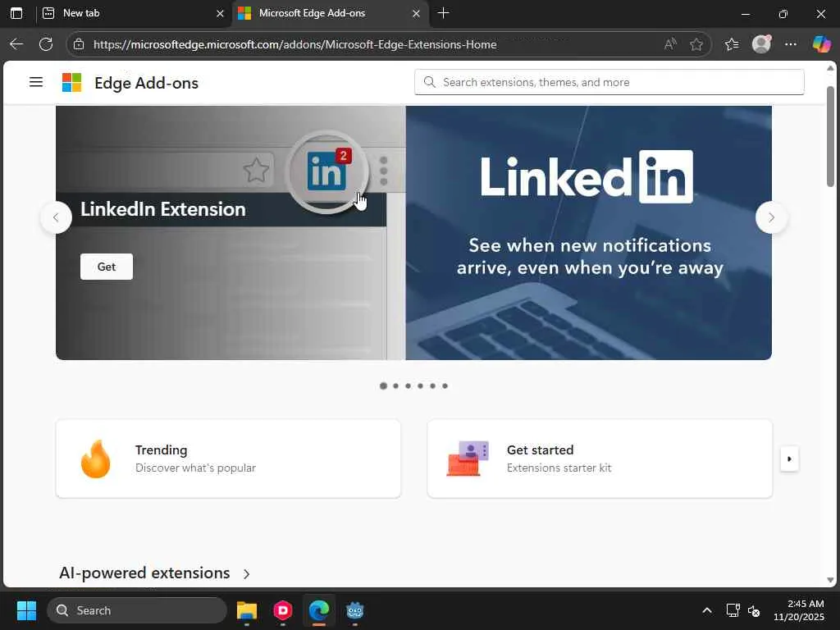Image resolution: width=840 pixels, height=630 pixels.
Task: Open the Godot app in taskbar
Action: click(x=355, y=610)
